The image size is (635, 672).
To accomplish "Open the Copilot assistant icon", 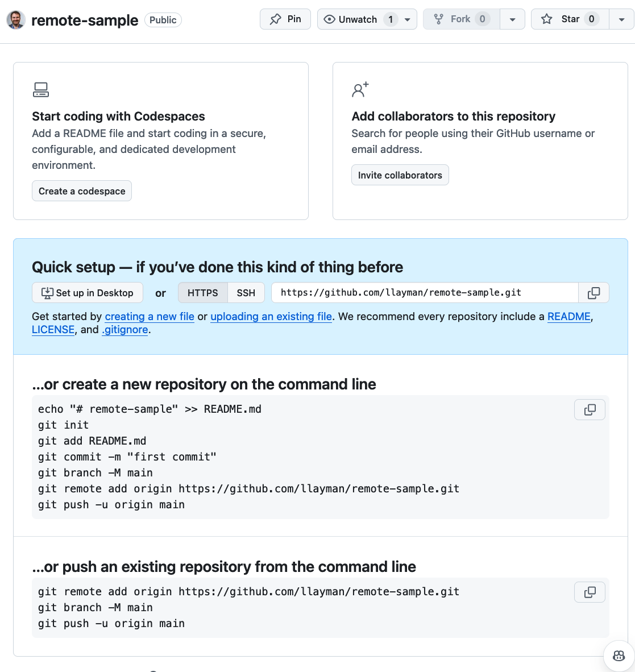I will tap(618, 656).
